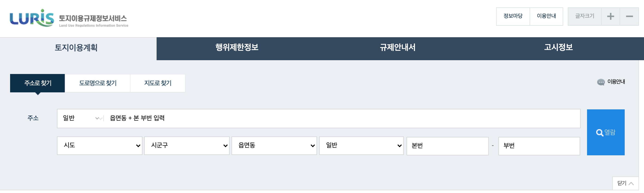Click the speech bubble 이용안내 icon

tap(601, 82)
